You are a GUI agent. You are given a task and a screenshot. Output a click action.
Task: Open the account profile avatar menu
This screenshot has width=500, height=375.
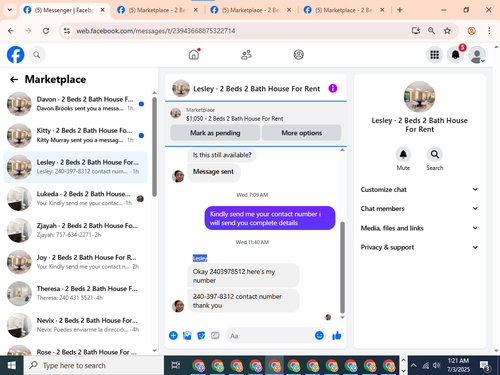point(477,55)
